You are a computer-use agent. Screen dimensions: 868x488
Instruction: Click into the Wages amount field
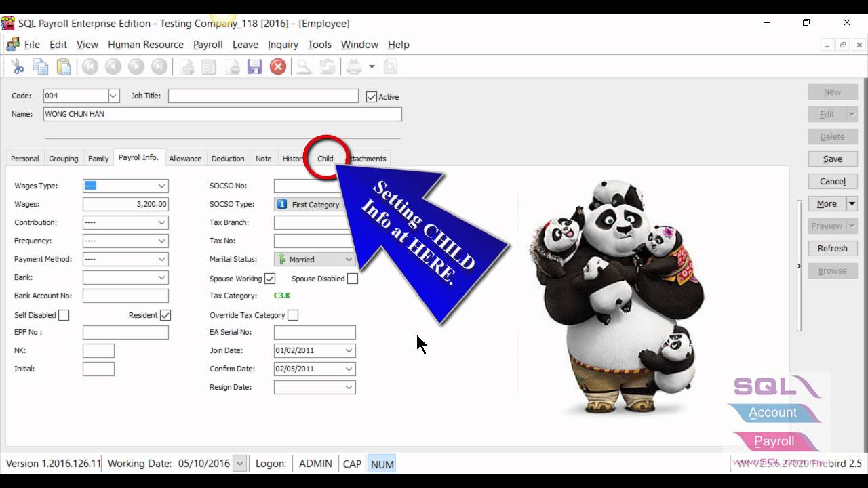[125, 204]
